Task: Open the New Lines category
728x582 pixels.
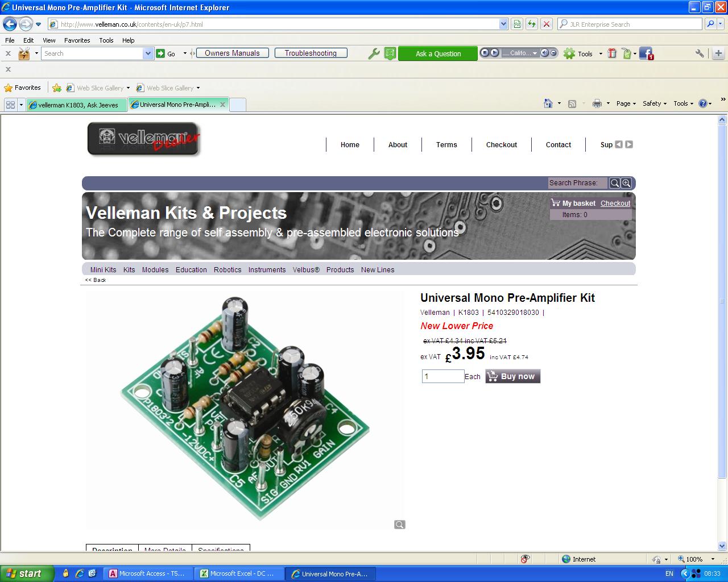Action: 378,270
